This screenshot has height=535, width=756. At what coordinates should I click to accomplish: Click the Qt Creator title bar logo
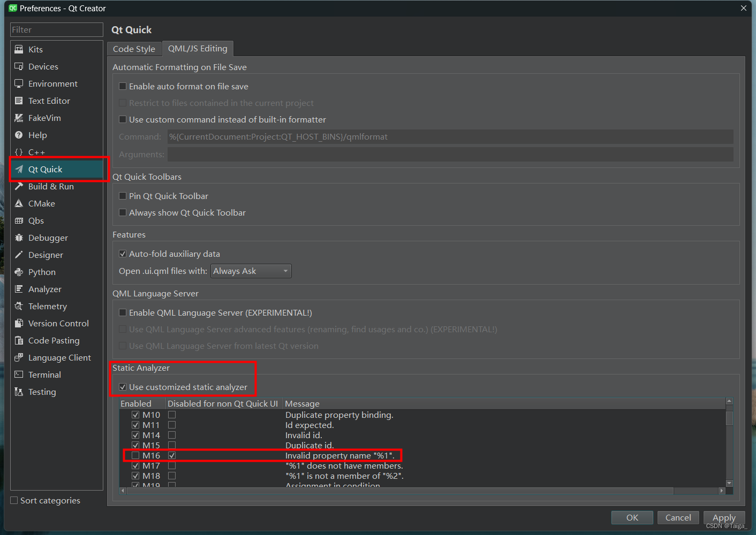click(13, 8)
